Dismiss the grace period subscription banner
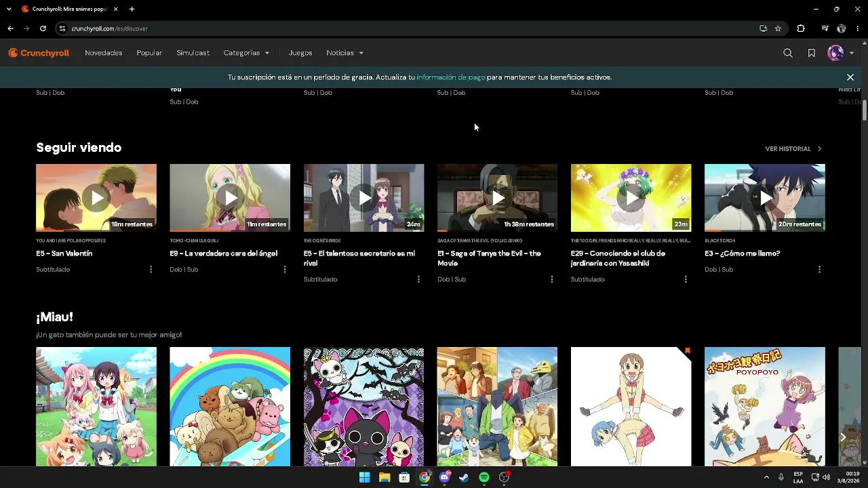Viewport: 868px width, 488px height. pyautogui.click(x=850, y=77)
